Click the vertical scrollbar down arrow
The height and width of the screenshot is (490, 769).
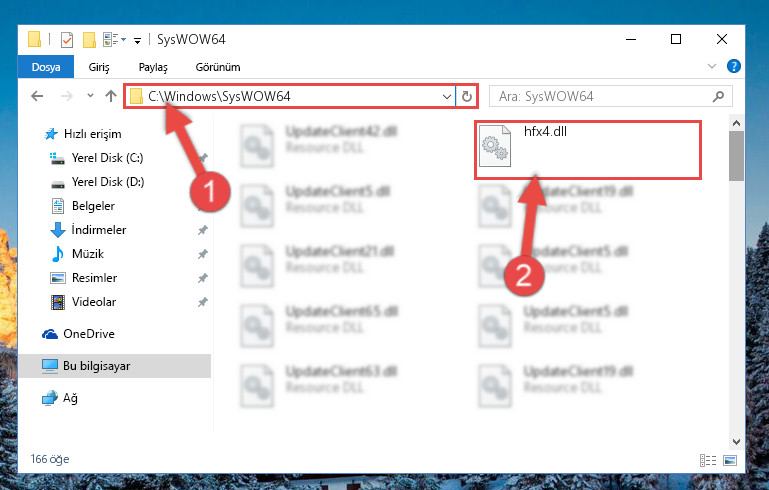tap(736, 441)
